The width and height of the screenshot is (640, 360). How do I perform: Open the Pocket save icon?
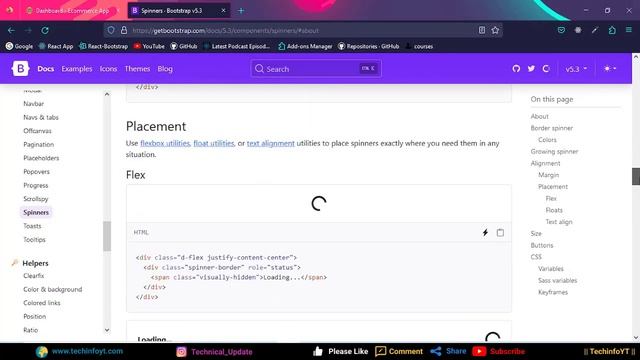(561, 30)
